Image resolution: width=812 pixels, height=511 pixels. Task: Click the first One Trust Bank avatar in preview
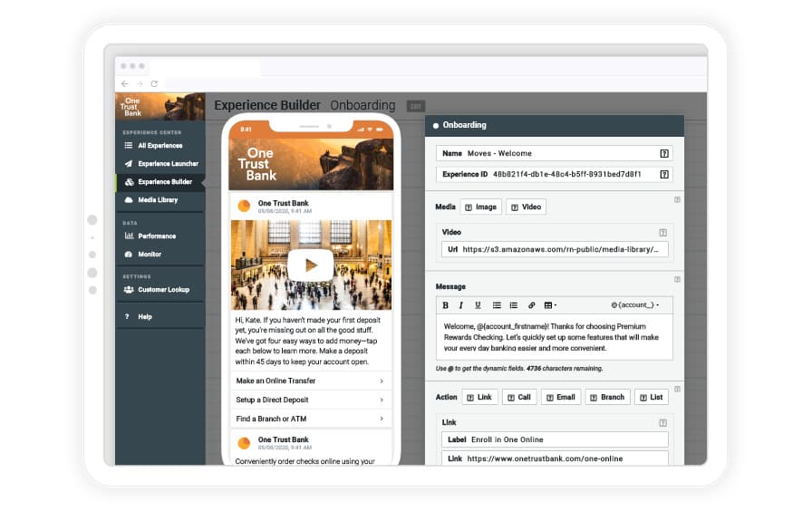pos(244,207)
